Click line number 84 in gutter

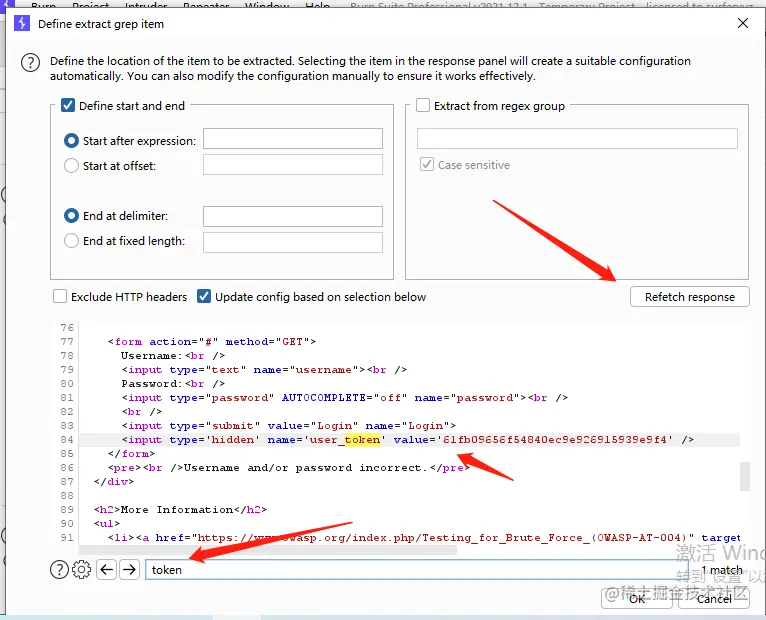point(67,440)
